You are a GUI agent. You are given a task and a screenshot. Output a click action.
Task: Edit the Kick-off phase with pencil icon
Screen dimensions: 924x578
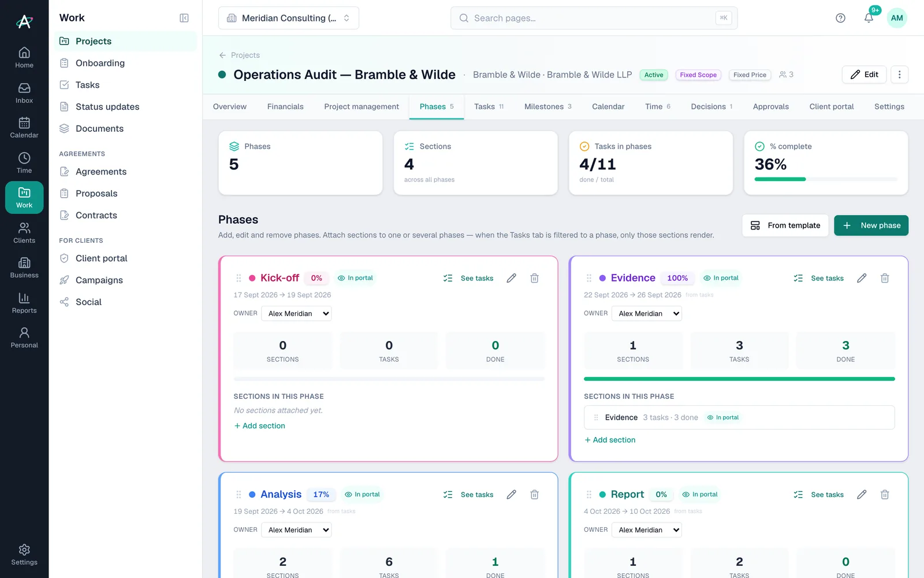click(x=511, y=278)
